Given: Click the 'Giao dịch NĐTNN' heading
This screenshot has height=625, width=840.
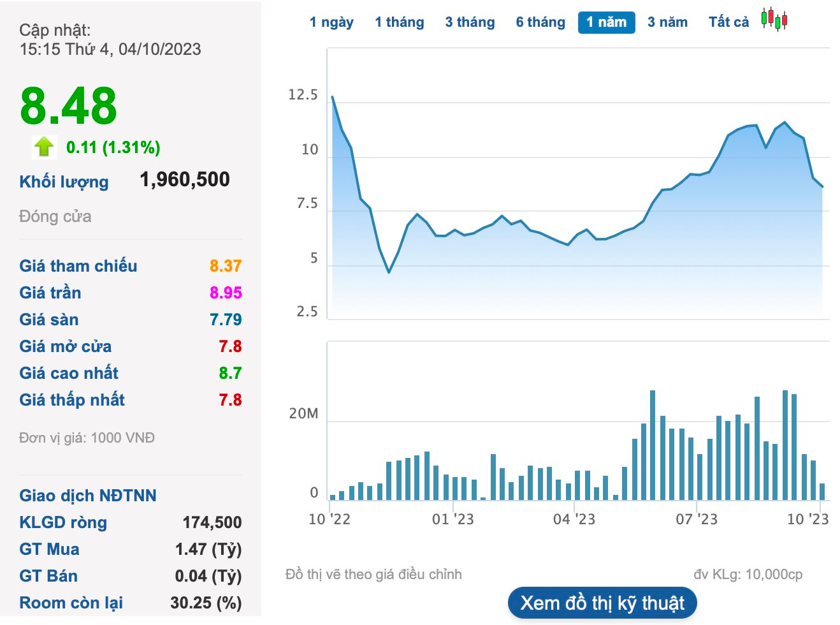Looking at the screenshot, I should coord(88,496).
